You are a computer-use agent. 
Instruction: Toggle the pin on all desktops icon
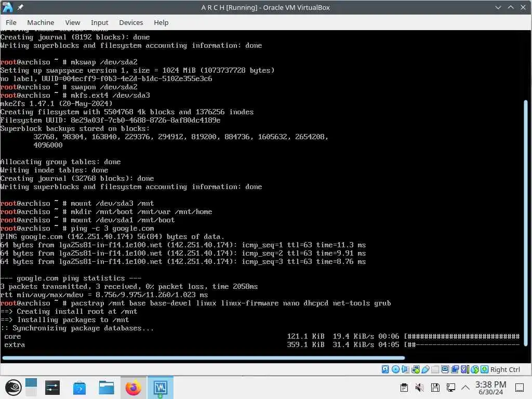[20, 7]
